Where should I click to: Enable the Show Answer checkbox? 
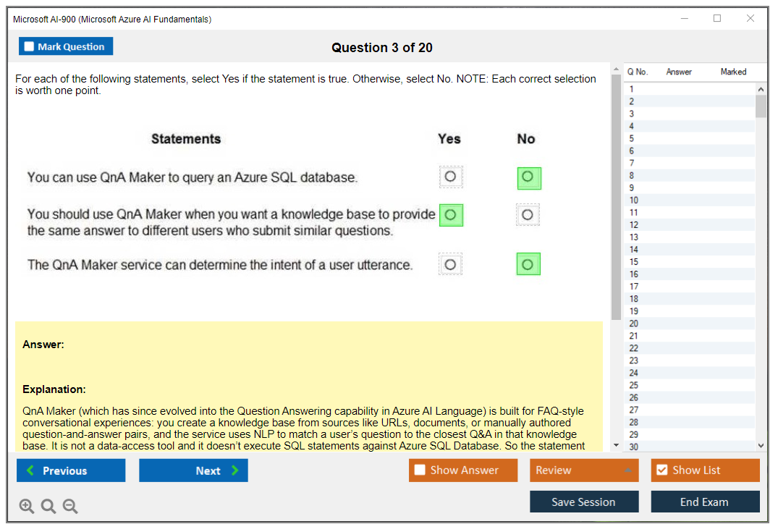coord(420,470)
